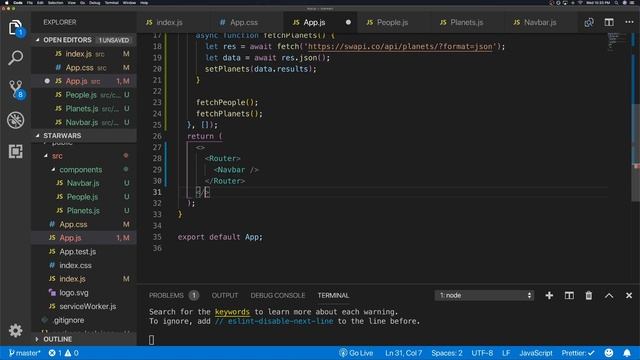Open .gitignore in file tree
Image resolution: width=640 pixels, height=360 pixels.
coord(84,320)
